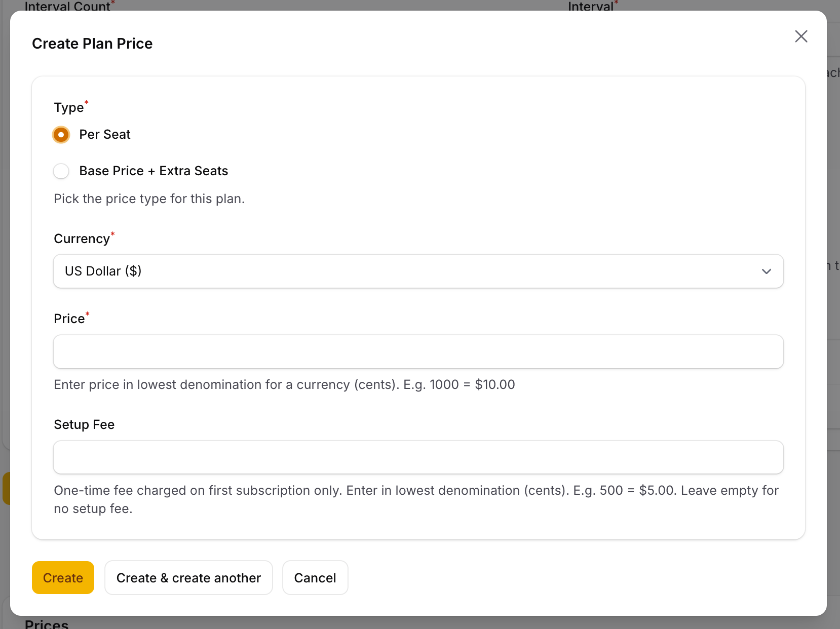Viewport: 840px width, 629px height.
Task: Focus the Setup Fee input field
Action: point(418,457)
